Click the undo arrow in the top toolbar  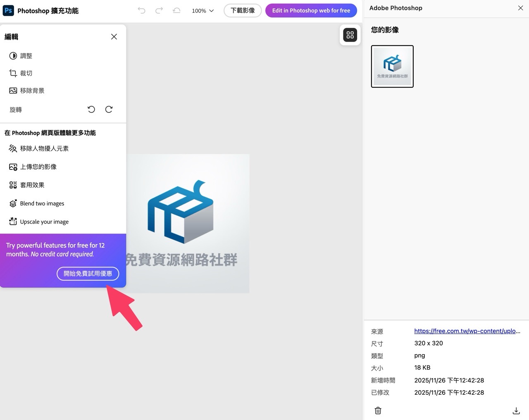click(x=141, y=10)
